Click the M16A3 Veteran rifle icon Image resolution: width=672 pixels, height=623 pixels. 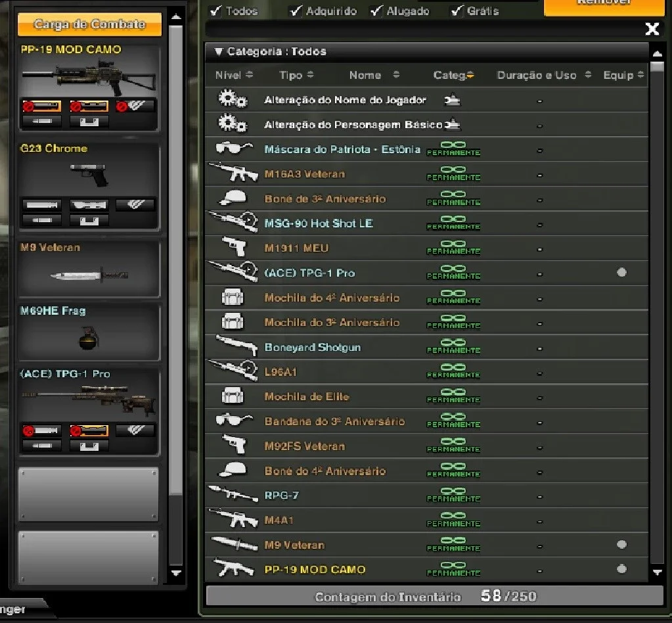pos(233,172)
